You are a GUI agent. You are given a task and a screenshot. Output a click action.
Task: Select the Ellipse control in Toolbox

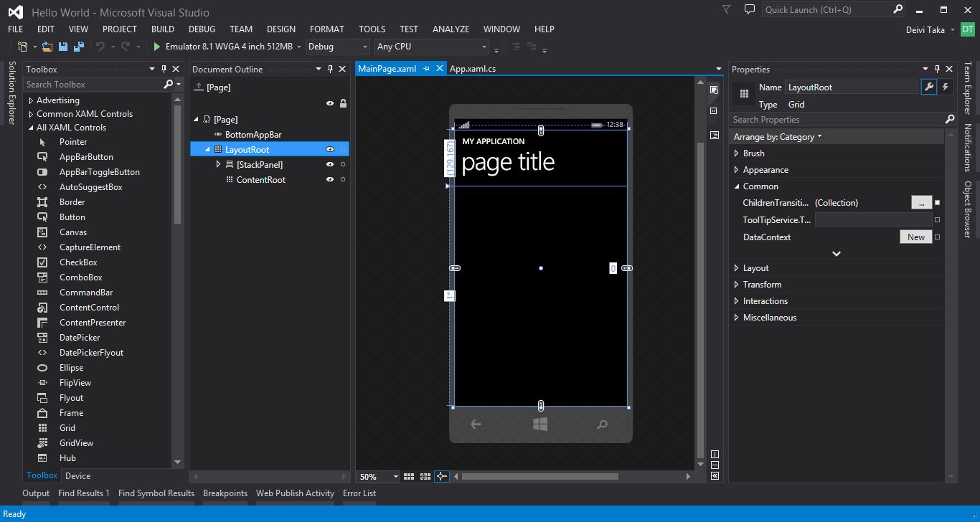coord(71,368)
